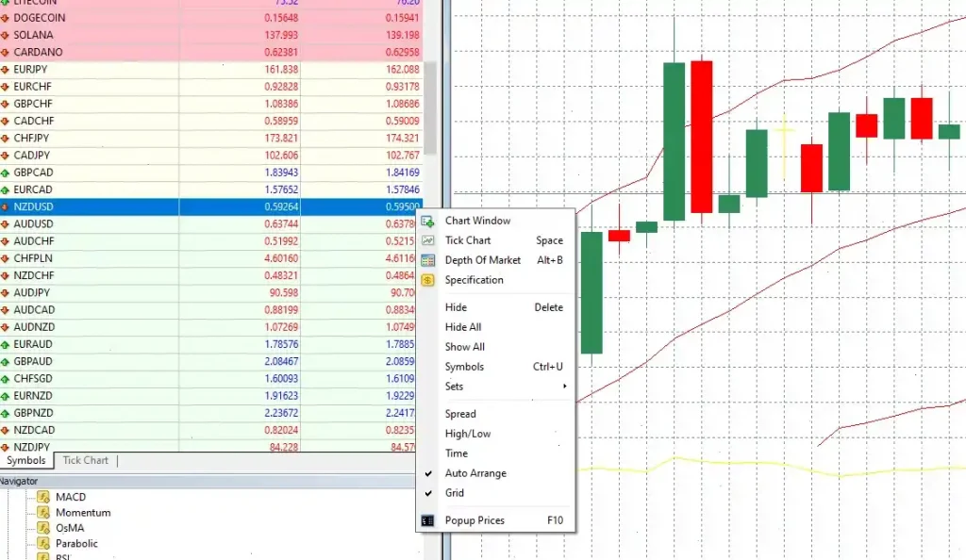The height and width of the screenshot is (560, 966).
Task: Select the Tick Chart icon in the menu
Action: 427,240
